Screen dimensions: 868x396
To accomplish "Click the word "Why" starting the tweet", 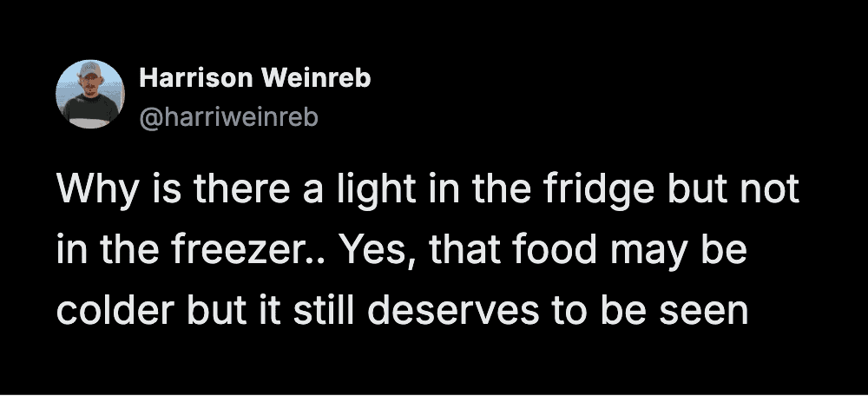I will (x=90, y=192).
